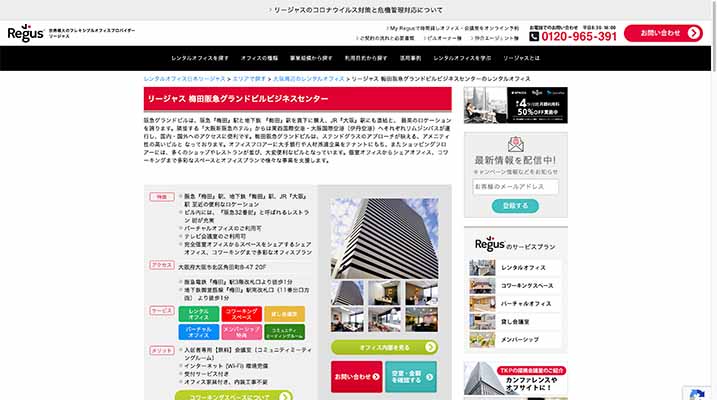This screenshot has height=400, width=717.
Task: Click the teal 登録する button
Action: click(x=515, y=206)
